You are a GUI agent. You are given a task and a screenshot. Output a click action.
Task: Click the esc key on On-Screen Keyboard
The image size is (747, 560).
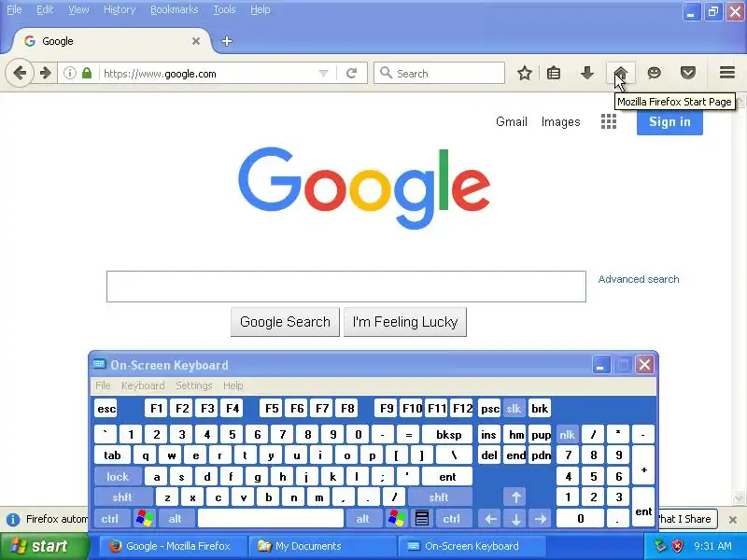click(106, 409)
